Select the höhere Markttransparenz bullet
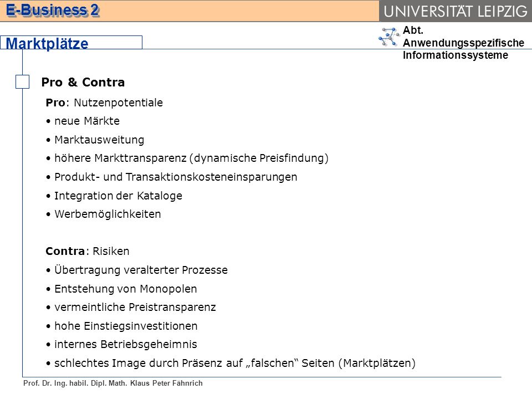The width and height of the screenshot is (532, 399). click(187, 158)
